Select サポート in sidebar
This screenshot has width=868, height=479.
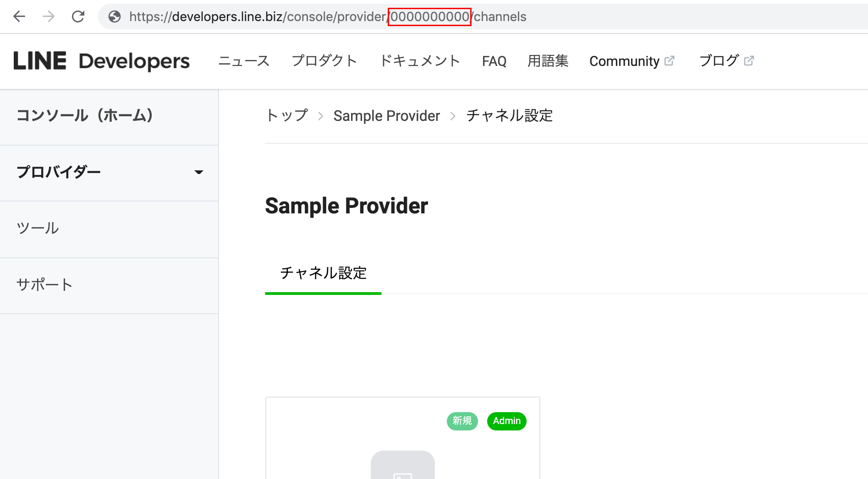tap(109, 286)
